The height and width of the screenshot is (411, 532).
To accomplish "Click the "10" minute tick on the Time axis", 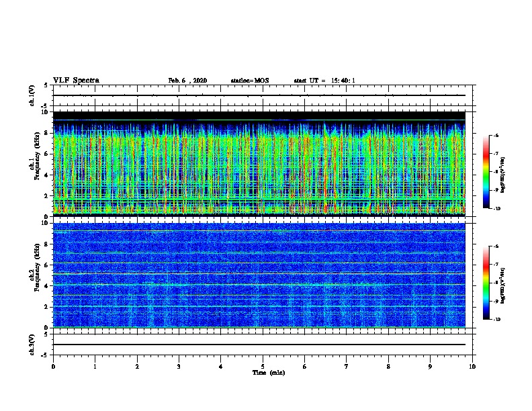I will click(472, 367).
